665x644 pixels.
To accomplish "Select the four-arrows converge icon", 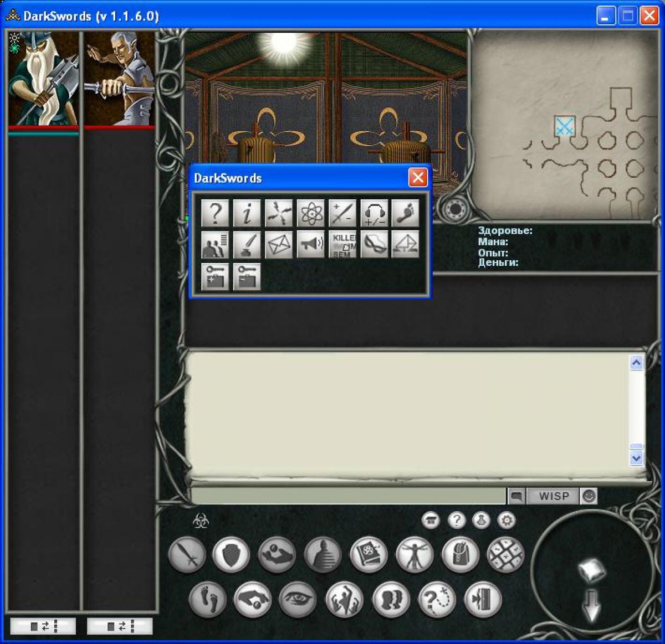I will coord(278,213).
